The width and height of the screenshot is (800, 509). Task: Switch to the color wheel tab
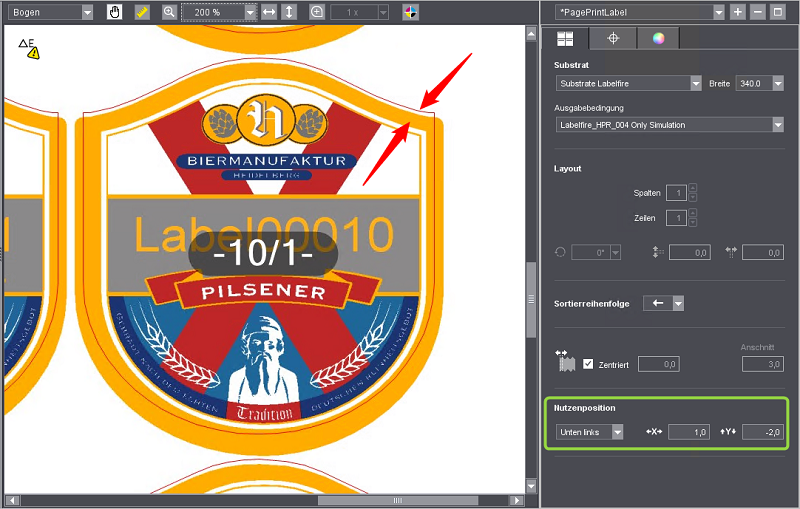[x=658, y=38]
